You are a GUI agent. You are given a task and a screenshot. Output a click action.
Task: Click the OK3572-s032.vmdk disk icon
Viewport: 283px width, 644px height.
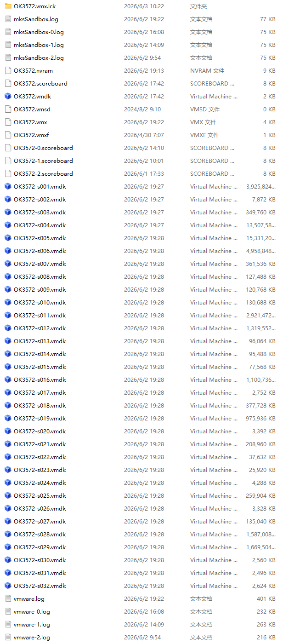pyautogui.click(x=8, y=586)
